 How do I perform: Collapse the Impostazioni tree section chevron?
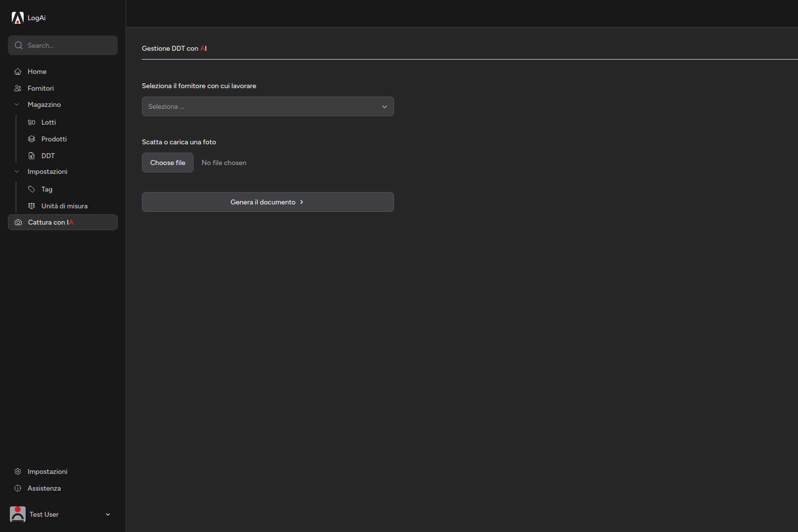[x=17, y=171]
